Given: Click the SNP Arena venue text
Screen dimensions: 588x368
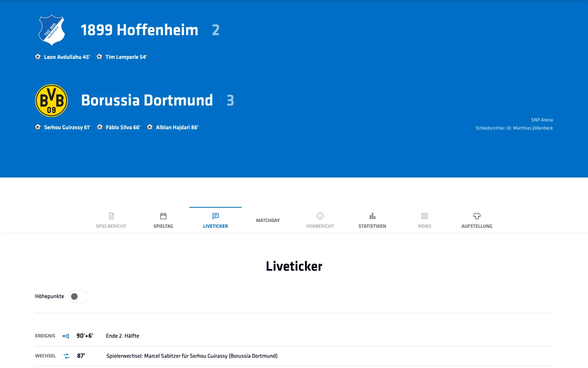Looking at the screenshot, I should point(542,120).
